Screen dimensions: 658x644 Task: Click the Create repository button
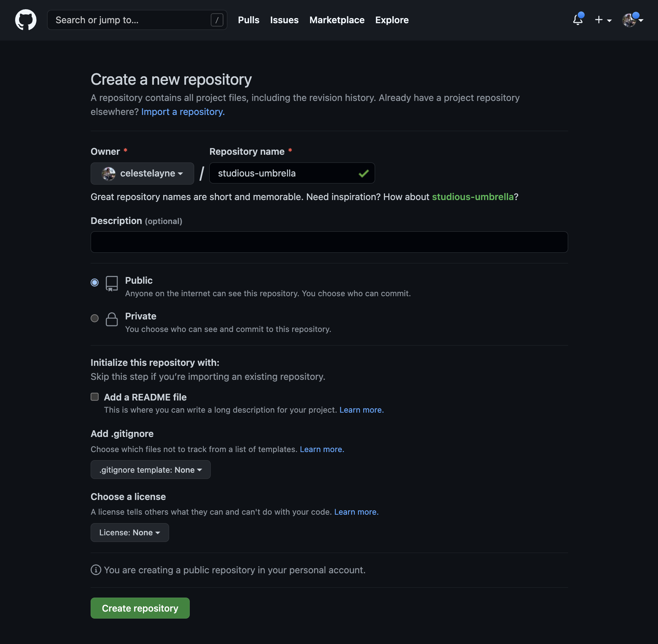coord(140,608)
